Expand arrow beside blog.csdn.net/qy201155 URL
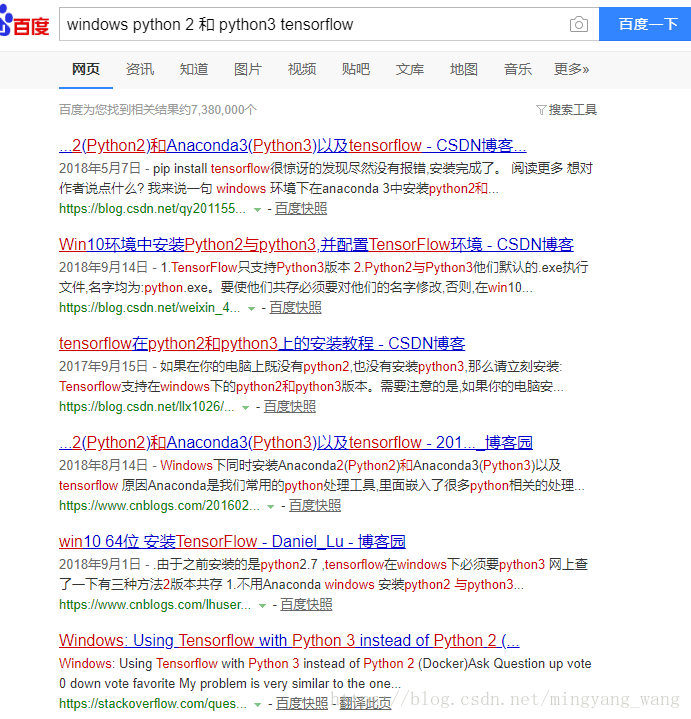Viewport: 691px width, 719px height. [x=257, y=210]
